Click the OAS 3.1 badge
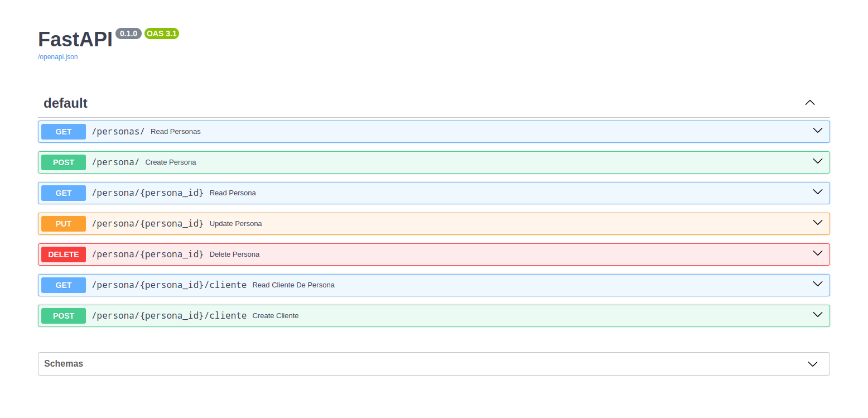The height and width of the screenshot is (418, 868). [162, 33]
